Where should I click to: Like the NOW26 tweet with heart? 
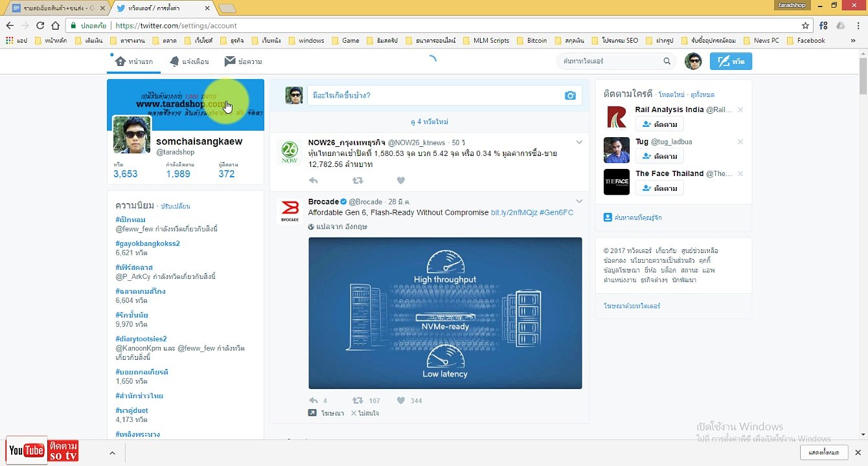pos(400,181)
